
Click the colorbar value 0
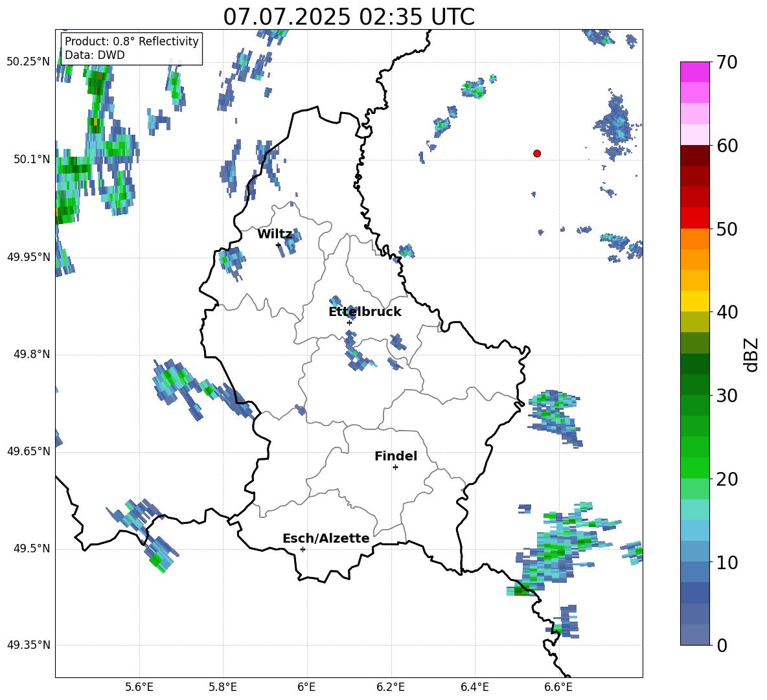(722, 645)
